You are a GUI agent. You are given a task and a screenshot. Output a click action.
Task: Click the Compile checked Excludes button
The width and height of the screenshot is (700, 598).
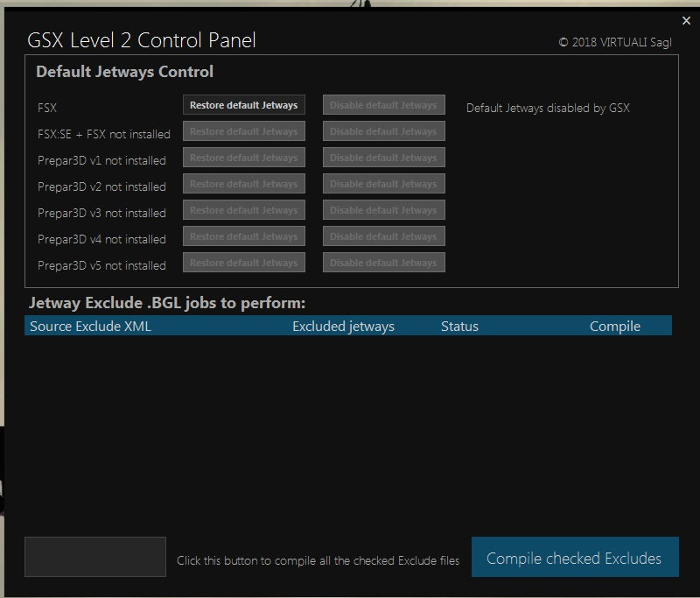(x=575, y=557)
